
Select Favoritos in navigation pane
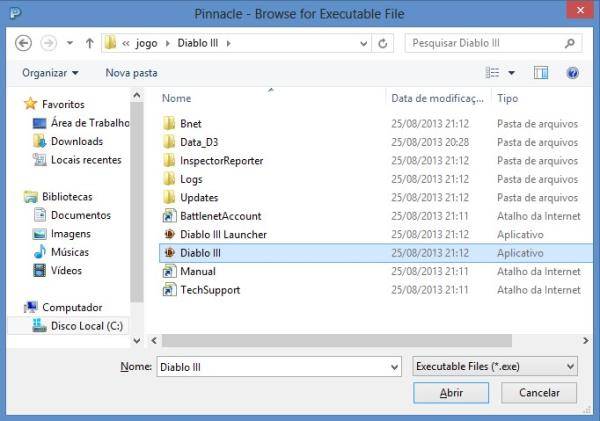(x=63, y=104)
